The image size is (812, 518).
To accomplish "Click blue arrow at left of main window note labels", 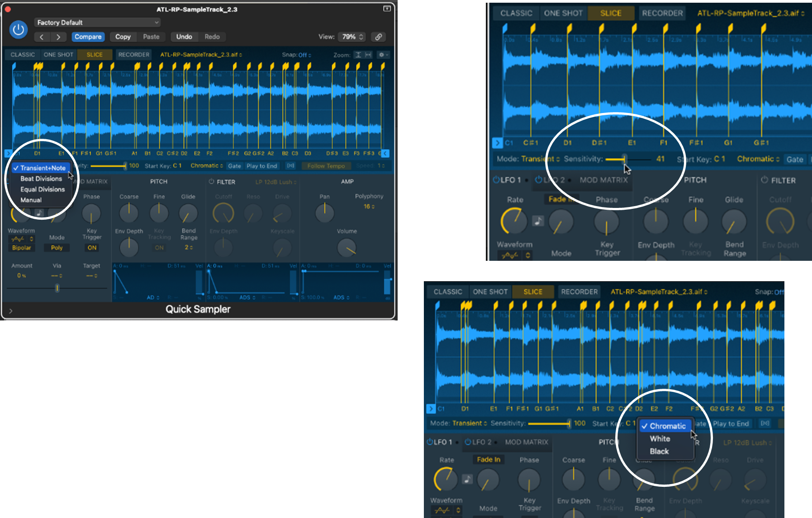I will tap(8, 153).
